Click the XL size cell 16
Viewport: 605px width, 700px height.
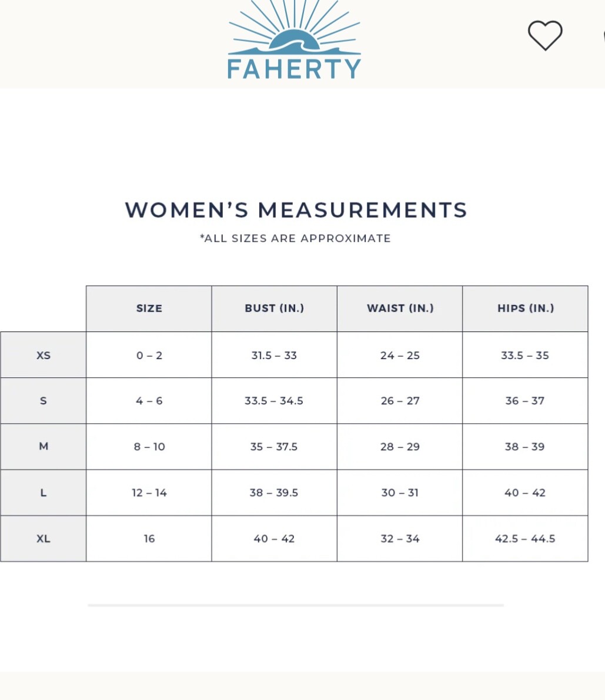pyautogui.click(x=149, y=538)
